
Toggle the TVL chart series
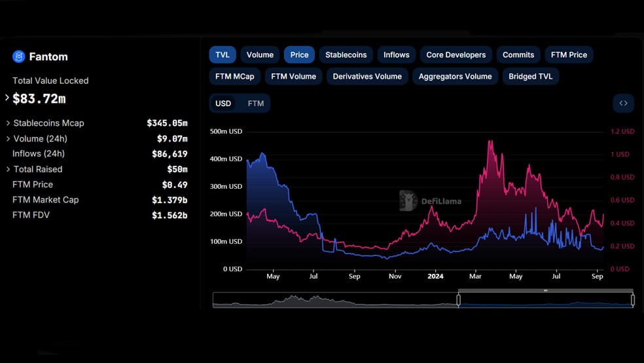pyautogui.click(x=223, y=54)
